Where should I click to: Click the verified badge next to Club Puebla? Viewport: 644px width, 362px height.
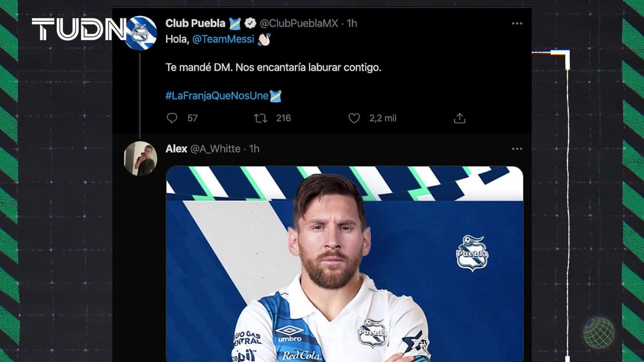[x=250, y=23]
